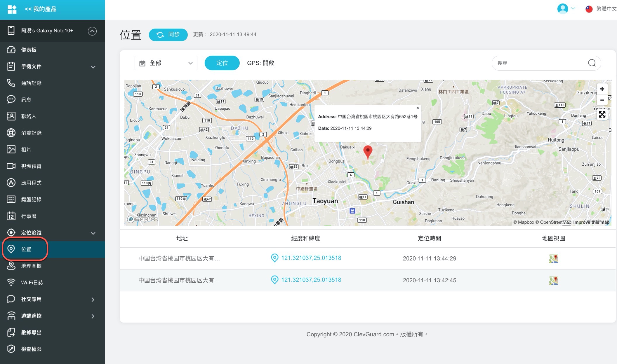Screen dimensions: 617x364
Task: Open map view icon for 13:44:29 row
Action: click(x=553, y=258)
